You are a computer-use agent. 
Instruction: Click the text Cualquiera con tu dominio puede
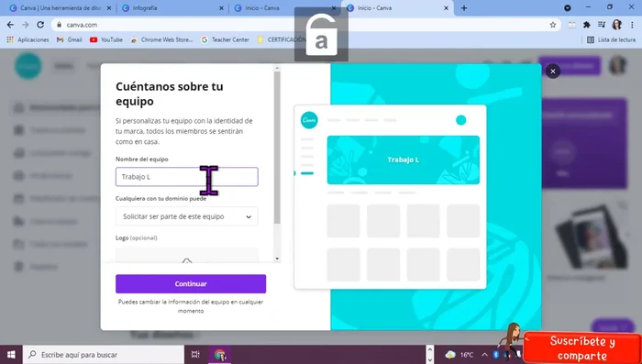160,199
